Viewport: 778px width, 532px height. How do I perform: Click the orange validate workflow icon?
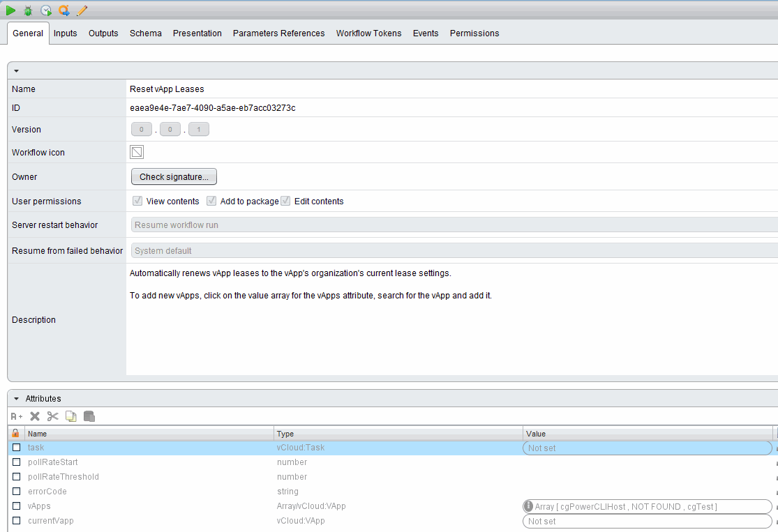[64, 10]
